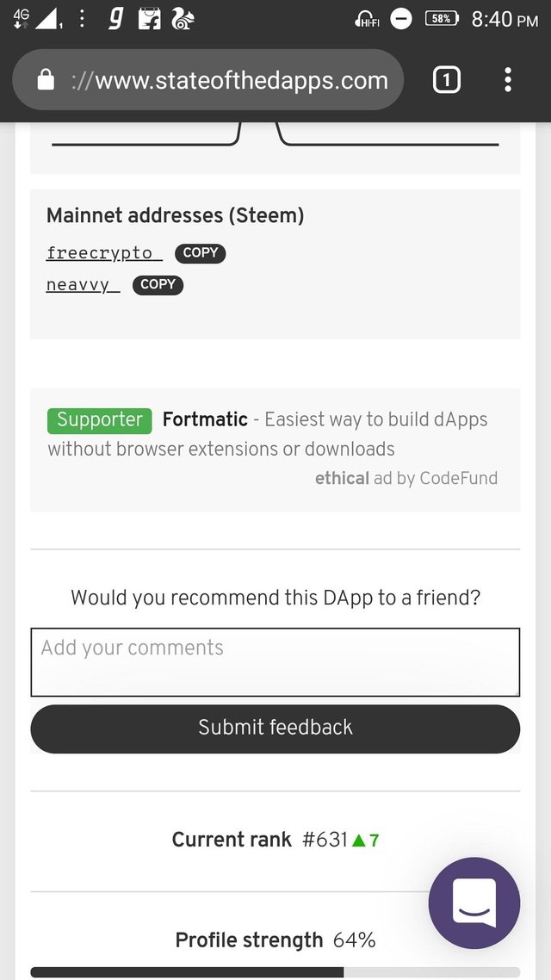The image size is (551, 980).
Task: Tap the battery 58% status icon
Action: point(442,19)
